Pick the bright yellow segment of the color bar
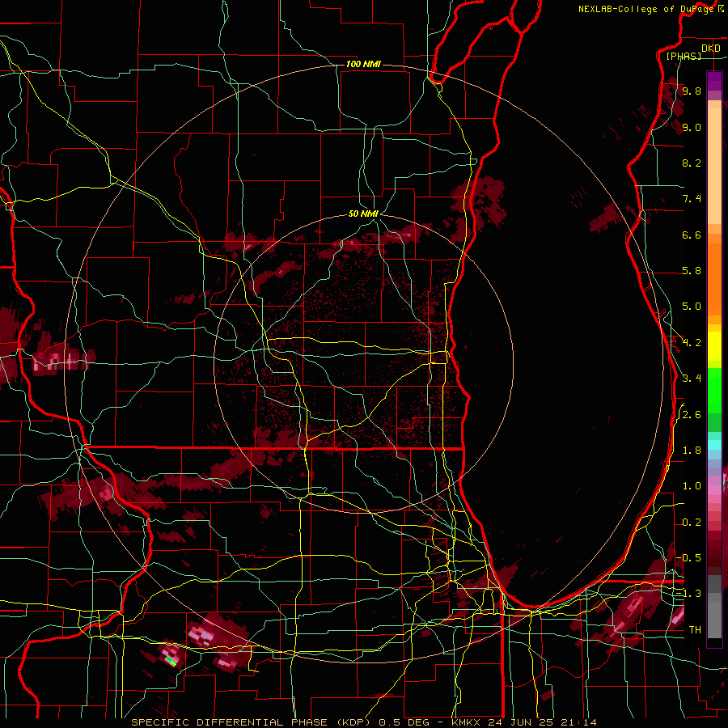The image size is (728, 728). tap(714, 346)
